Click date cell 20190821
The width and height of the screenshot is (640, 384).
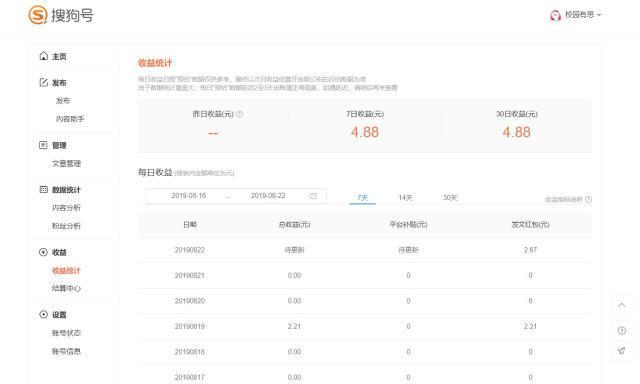click(x=190, y=275)
